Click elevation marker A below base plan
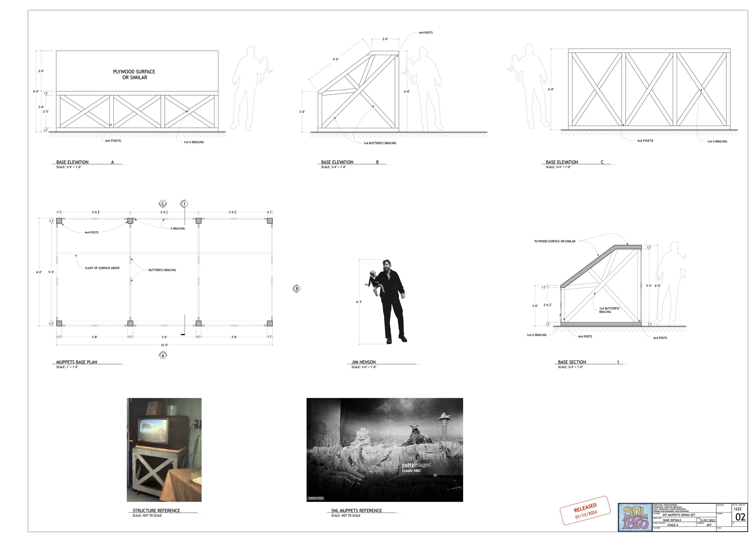Viewport: 756px width, 540px height. coord(163,356)
